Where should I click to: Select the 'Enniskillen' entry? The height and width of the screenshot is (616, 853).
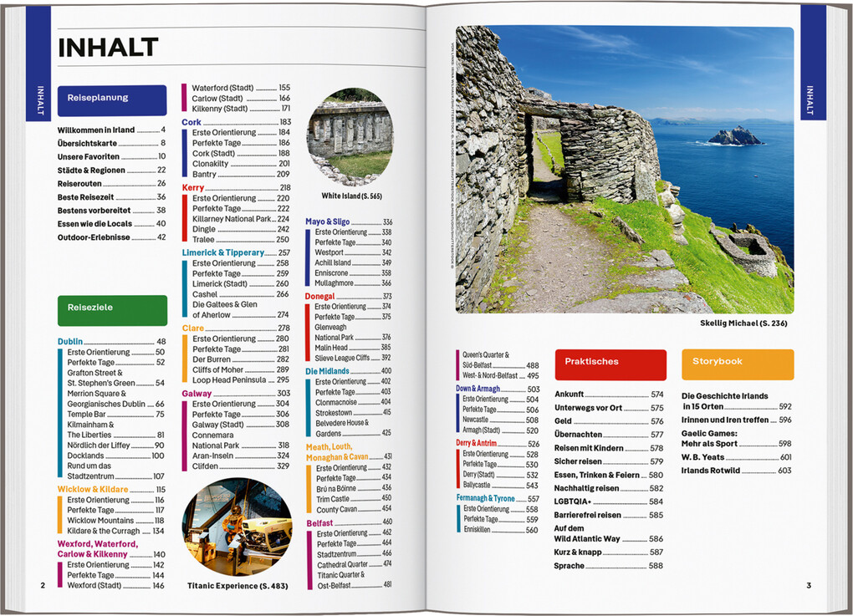(x=500, y=530)
